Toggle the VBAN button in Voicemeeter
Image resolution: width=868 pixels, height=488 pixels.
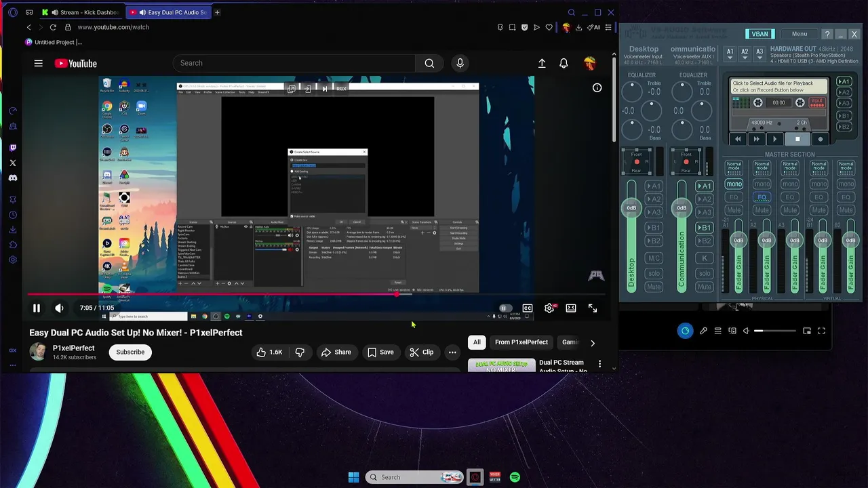coord(760,34)
